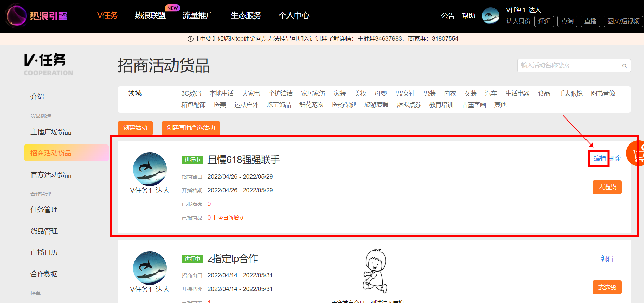Filter by 家装 domain
This screenshot has height=303, width=644.
pos(340,93)
